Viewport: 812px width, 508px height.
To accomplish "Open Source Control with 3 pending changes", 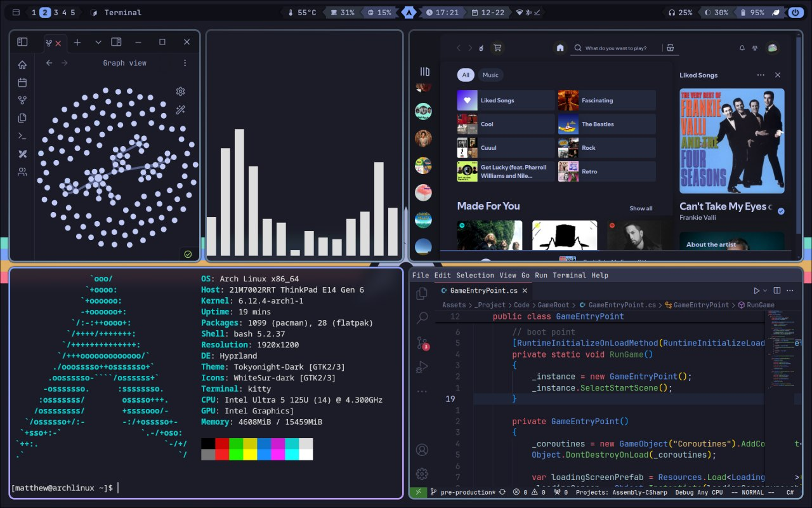I will 422,343.
